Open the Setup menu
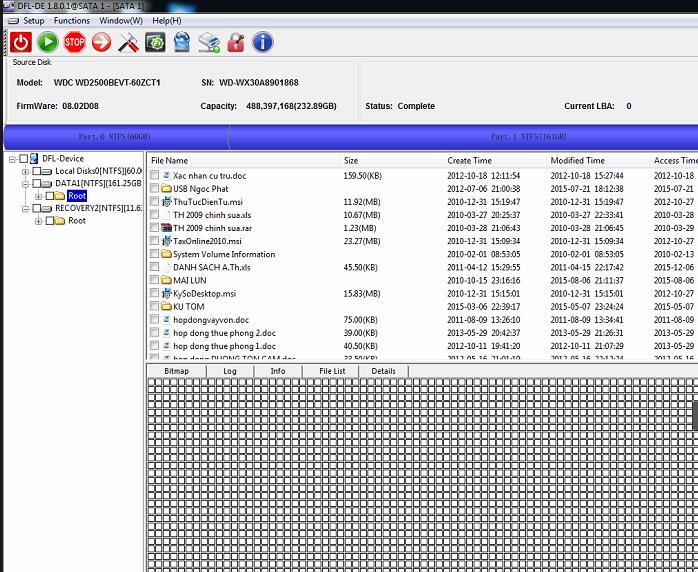 (x=33, y=21)
